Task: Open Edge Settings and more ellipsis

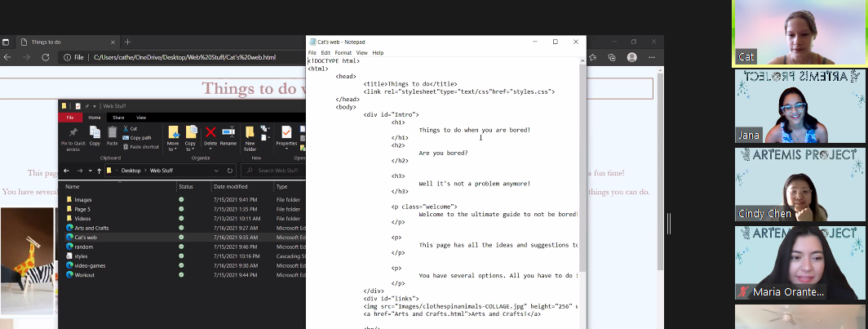Action: 652,57
